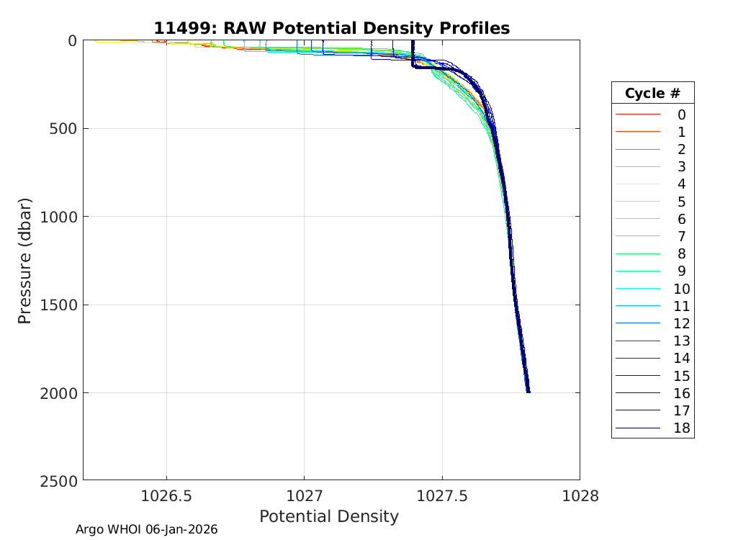Click the 'Cycle #' legend header
Viewport: 756px width, 540px height.
click(652, 94)
